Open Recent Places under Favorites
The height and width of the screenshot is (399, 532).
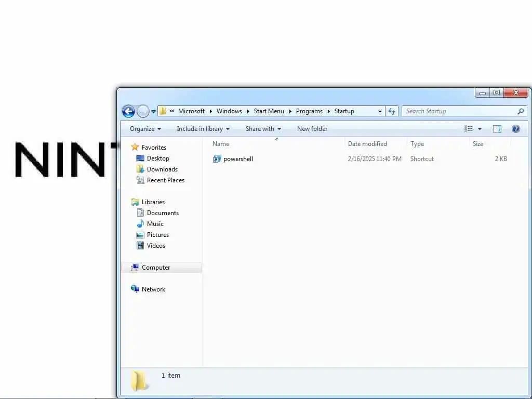[x=166, y=180]
